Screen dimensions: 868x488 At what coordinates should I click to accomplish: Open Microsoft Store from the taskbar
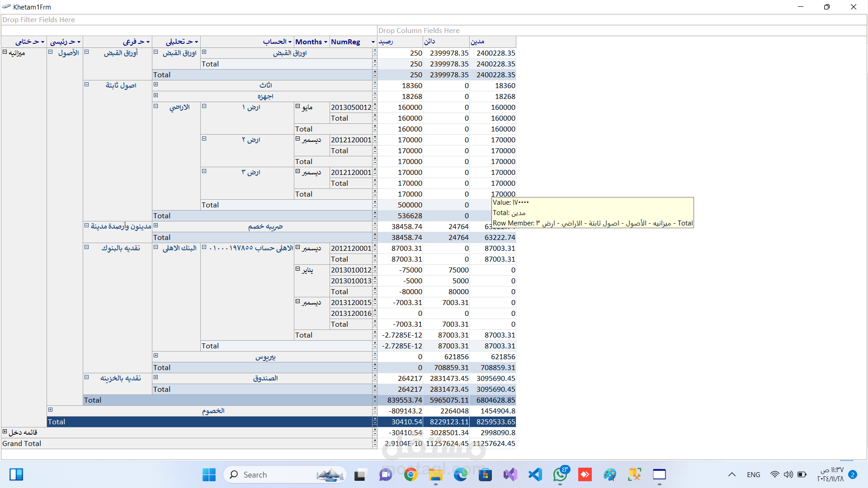485,474
